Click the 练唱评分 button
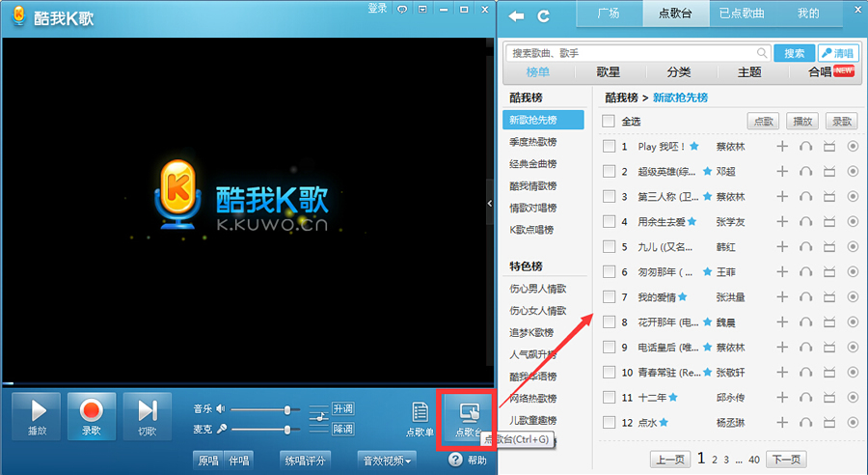The width and height of the screenshot is (868, 475). pos(305,461)
